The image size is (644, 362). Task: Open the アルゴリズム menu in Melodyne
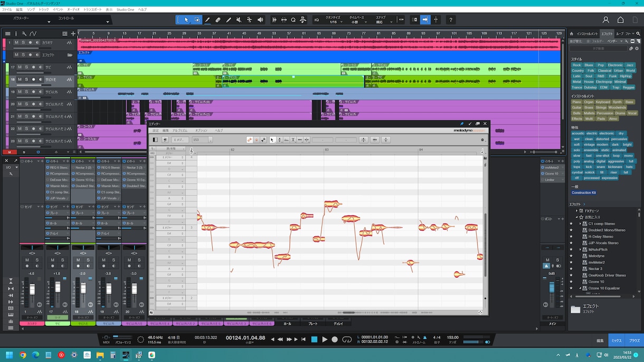click(180, 130)
